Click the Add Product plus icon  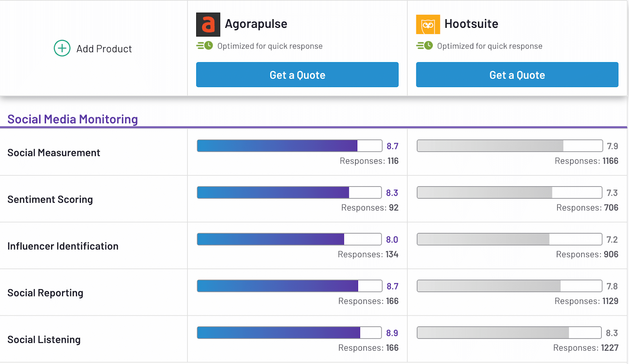tap(62, 48)
